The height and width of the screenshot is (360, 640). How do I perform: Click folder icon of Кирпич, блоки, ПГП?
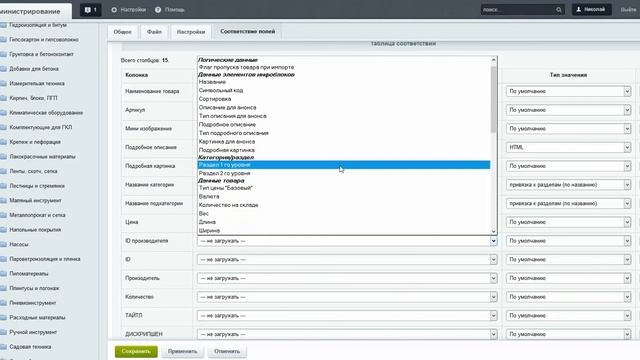3,98
